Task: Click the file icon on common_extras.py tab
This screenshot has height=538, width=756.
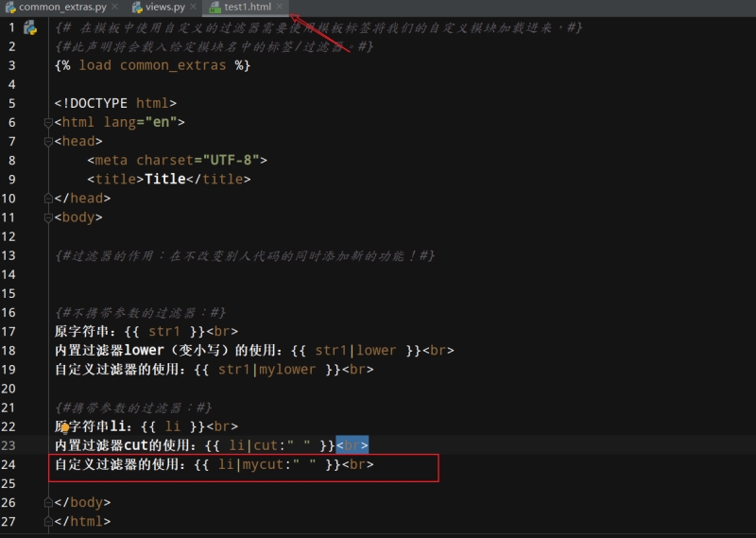Action: click(x=9, y=7)
